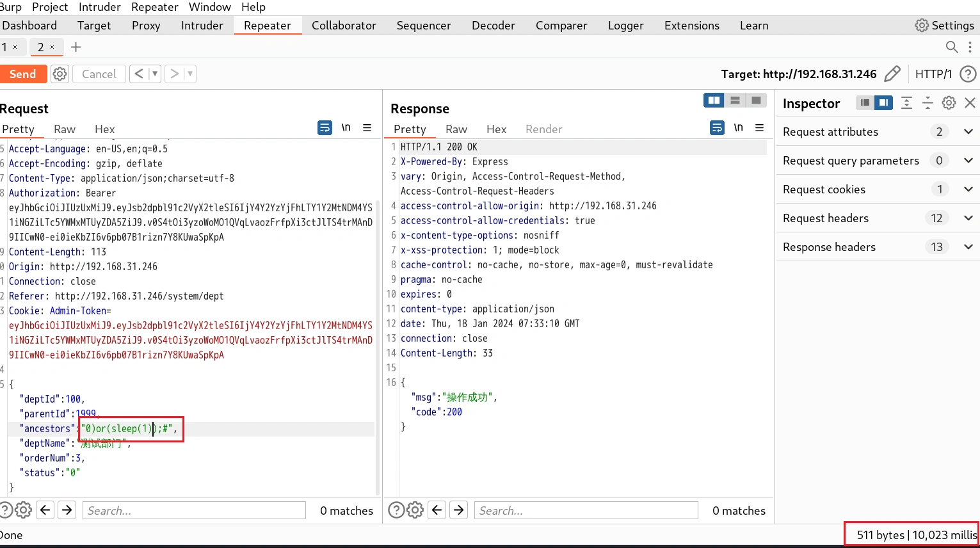Toggle word wrap icon in Request pane
This screenshot has width=980, height=548.
[325, 128]
